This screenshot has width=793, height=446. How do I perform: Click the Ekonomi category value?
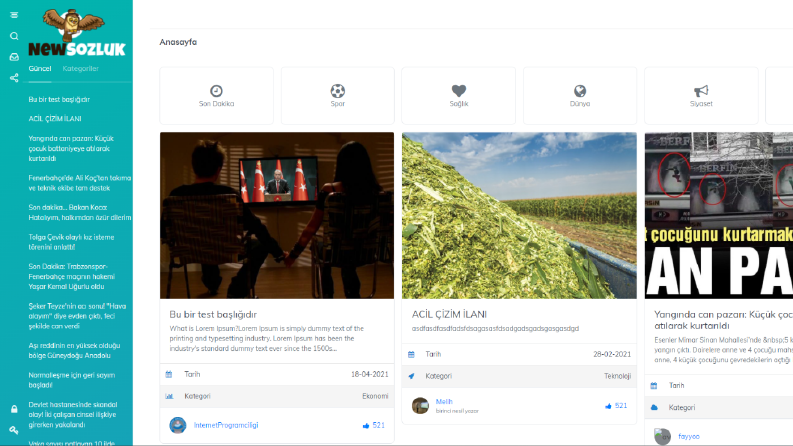click(375, 396)
